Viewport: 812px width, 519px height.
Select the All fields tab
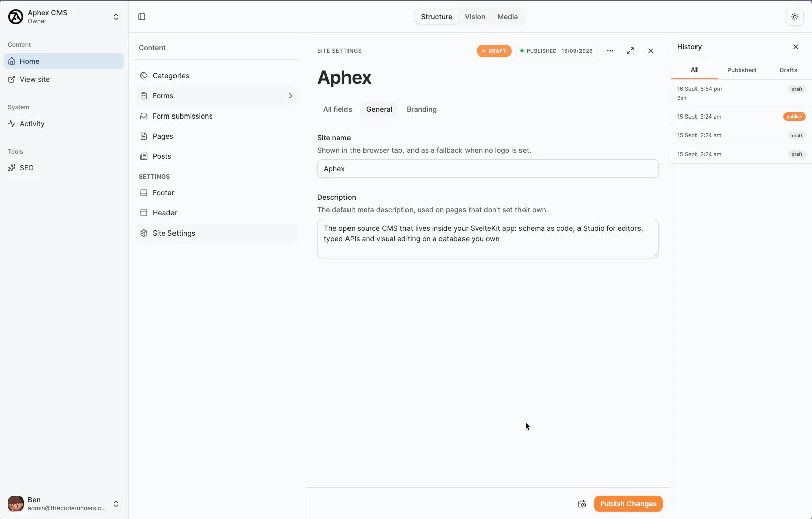click(337, 109)
